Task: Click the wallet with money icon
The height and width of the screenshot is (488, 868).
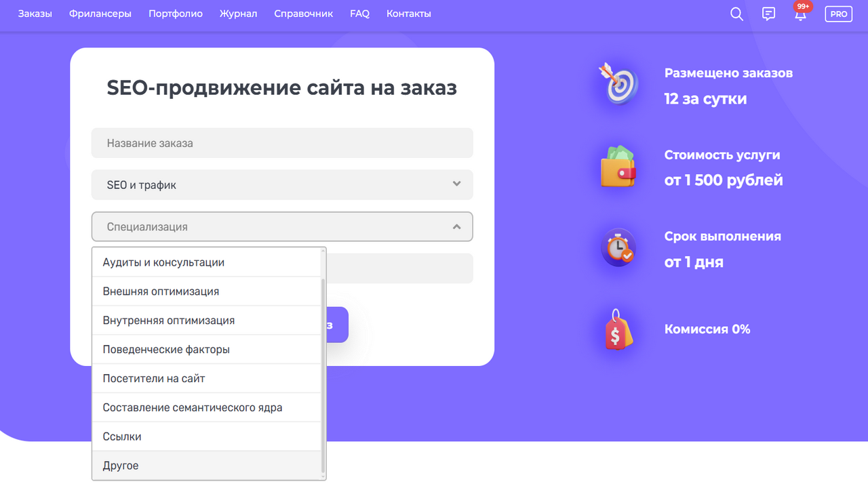Action: pos(617,167)
